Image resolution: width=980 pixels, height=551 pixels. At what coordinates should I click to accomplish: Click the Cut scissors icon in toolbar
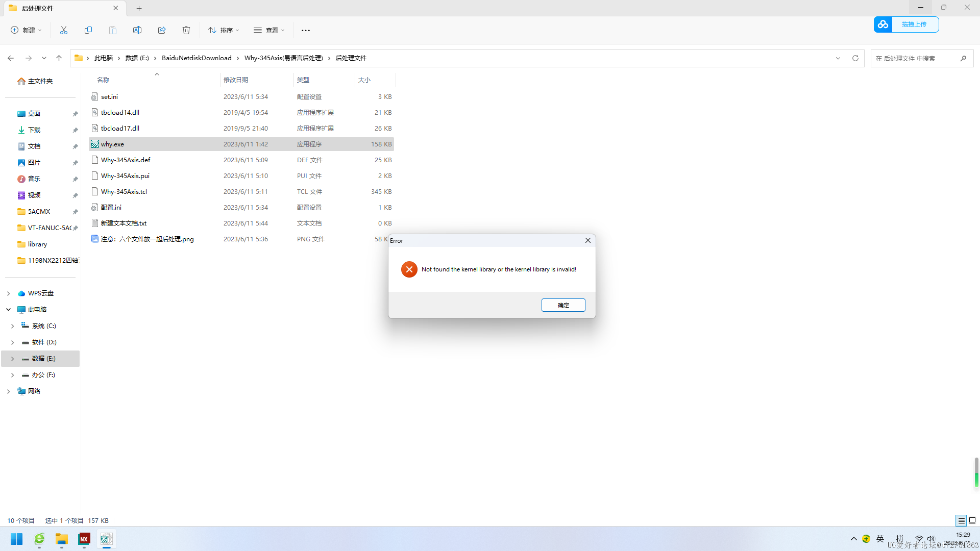point(64,30)
